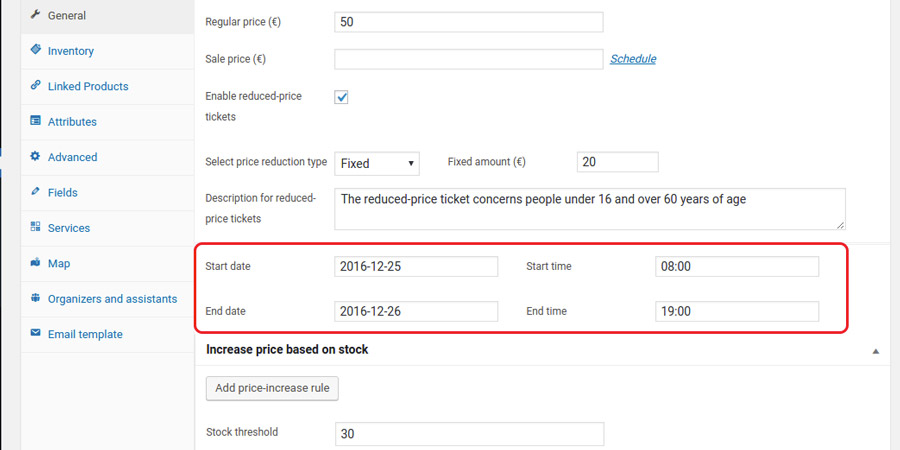
Task: Click the Email template envelope icon
Action: coord(35,334)
